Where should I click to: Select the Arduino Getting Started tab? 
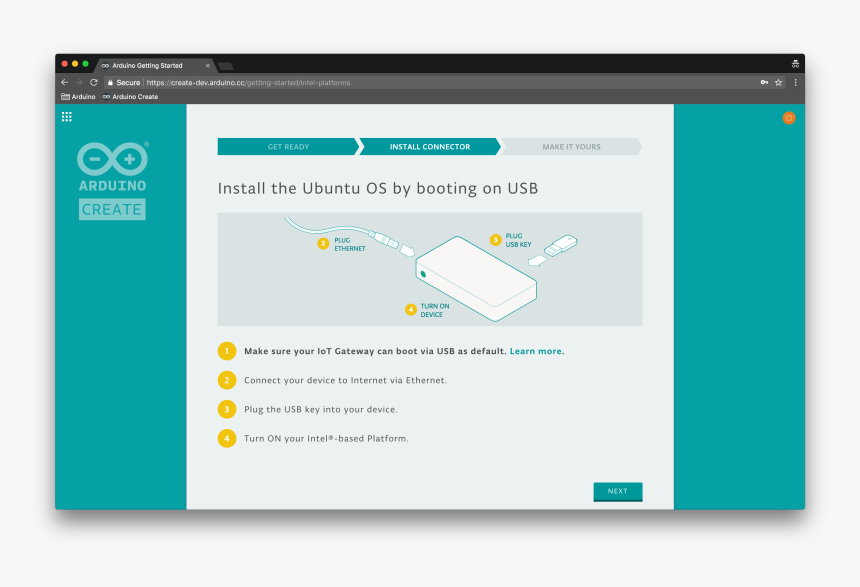pyautogui.click(x=154, y=65)
